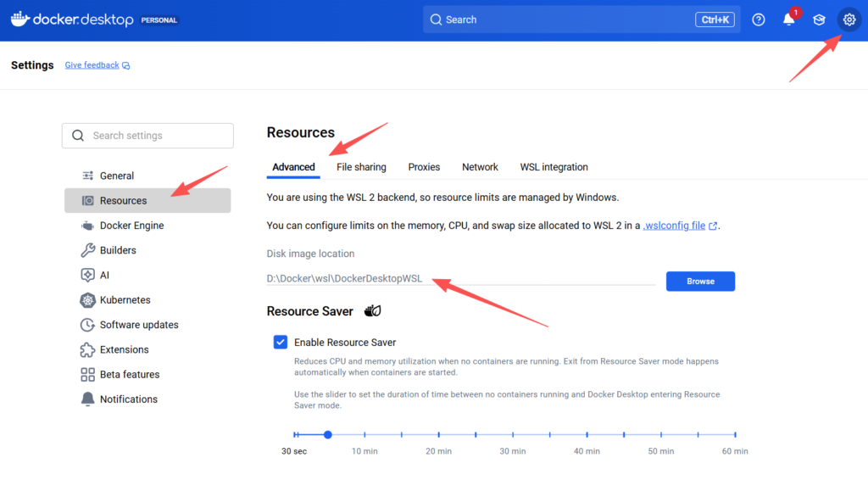Viewport: 868px width, 480px height.
Task: Uncheck Enable Resource Saver checkbox
Action: [281, 342]
